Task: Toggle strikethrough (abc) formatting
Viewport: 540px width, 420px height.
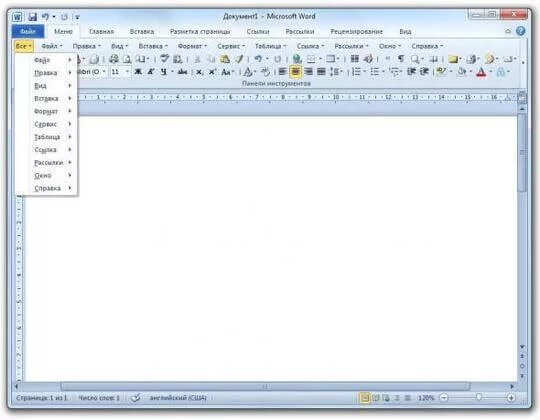Action: (x=182, y=72)
